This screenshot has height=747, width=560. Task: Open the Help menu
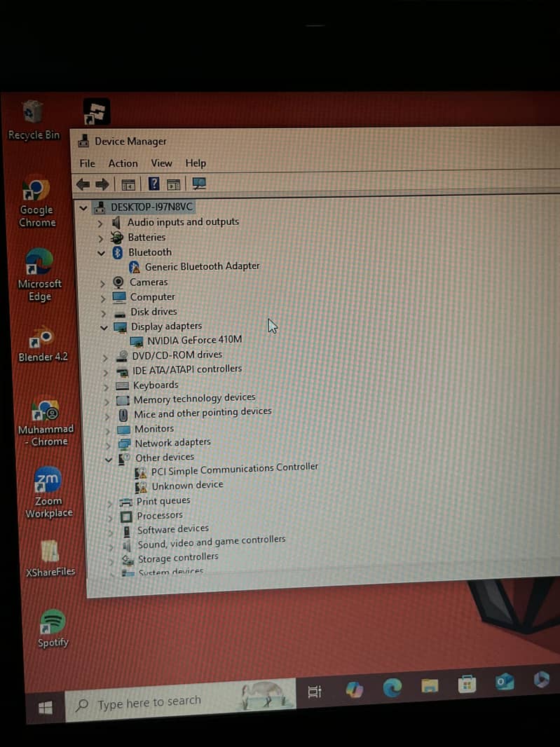point(196,163)
